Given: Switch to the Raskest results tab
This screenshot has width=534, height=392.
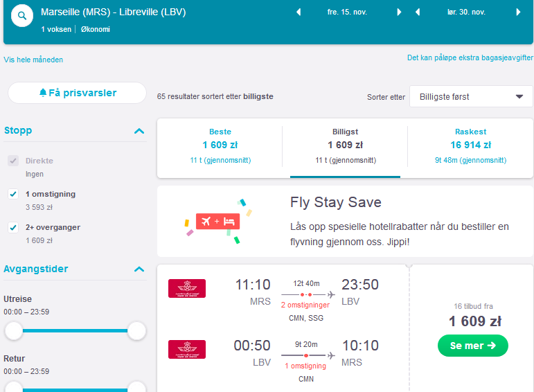Looking at the screenshot, I should click(x=471, y=146).
